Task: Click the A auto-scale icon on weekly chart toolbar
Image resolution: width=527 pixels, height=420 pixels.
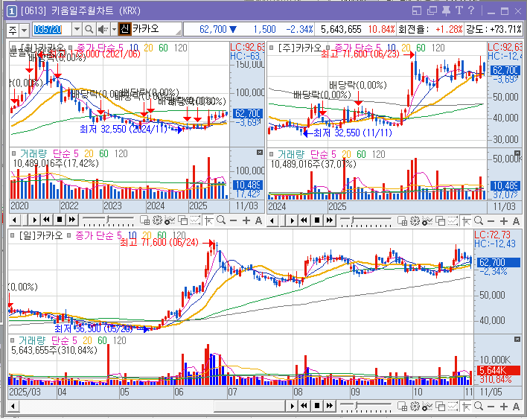Action: pos(517,221)
